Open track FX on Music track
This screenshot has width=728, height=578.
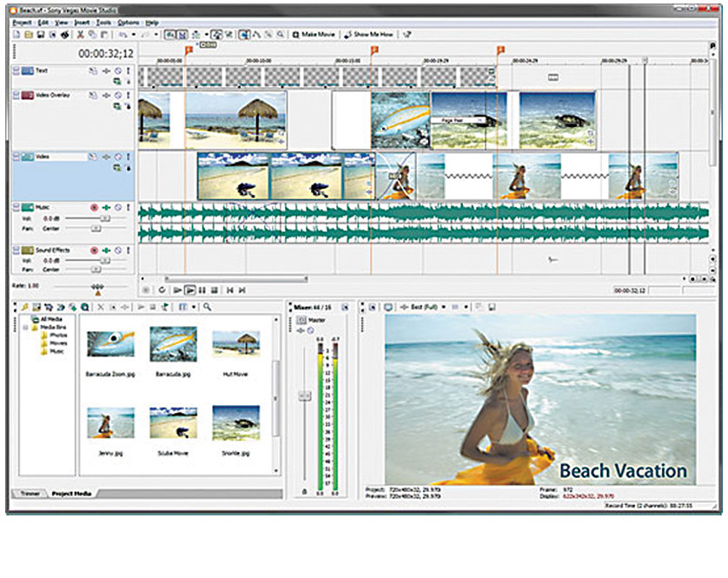106,208
